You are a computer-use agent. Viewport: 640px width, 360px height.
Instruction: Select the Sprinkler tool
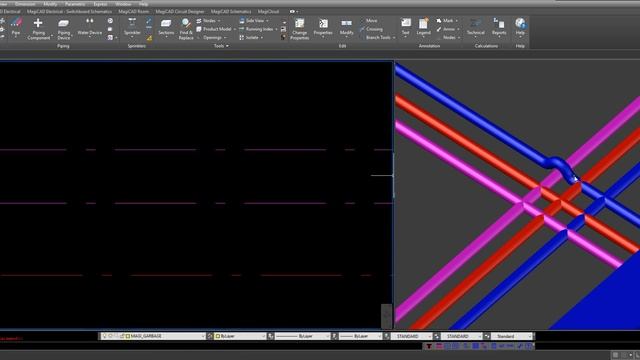tap(132, 27)
